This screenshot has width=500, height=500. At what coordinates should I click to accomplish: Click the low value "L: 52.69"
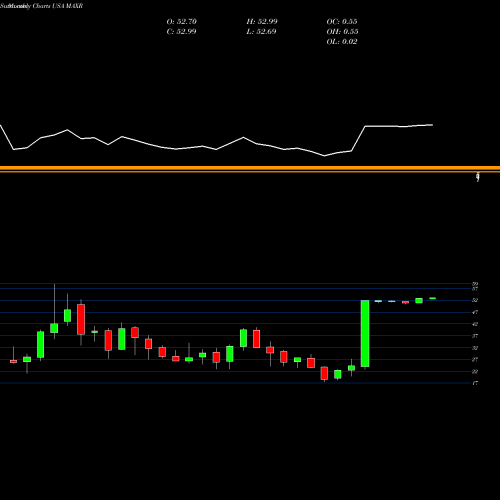(261, 32)
